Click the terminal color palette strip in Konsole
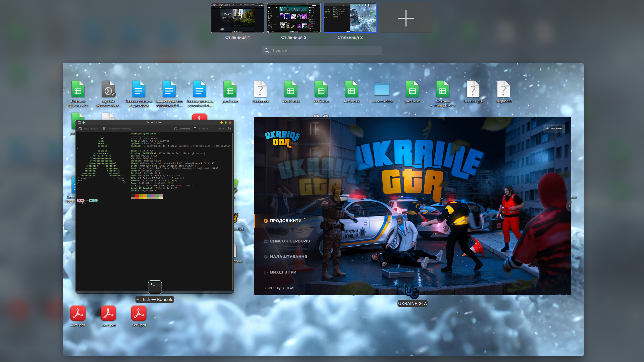The height and width of the screenshot is (362, 644). 147,197
